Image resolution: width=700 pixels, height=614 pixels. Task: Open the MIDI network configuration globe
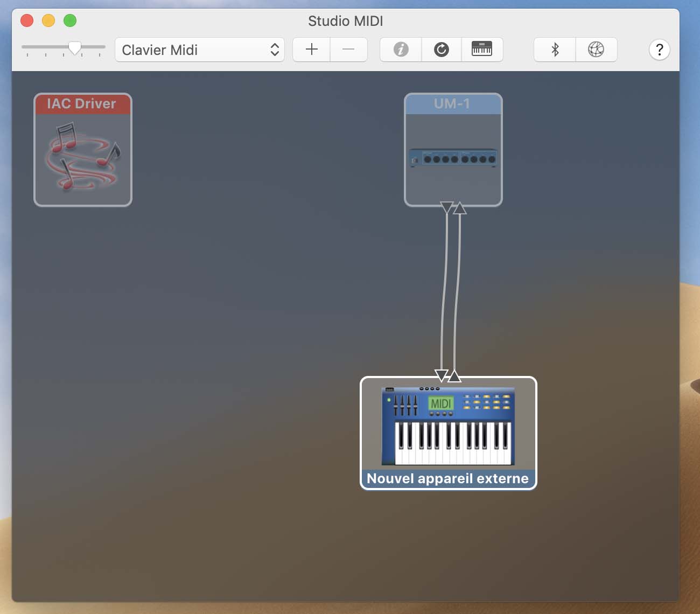click(x=596, y=50)
